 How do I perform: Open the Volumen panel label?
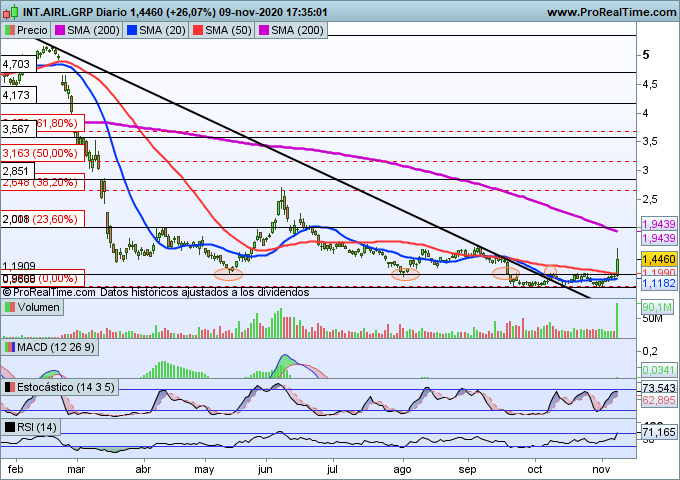[39, 308]
